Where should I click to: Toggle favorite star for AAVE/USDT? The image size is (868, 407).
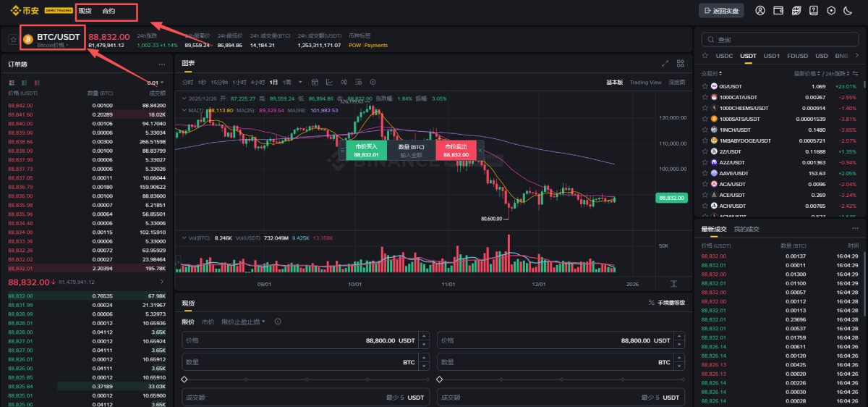705,173
